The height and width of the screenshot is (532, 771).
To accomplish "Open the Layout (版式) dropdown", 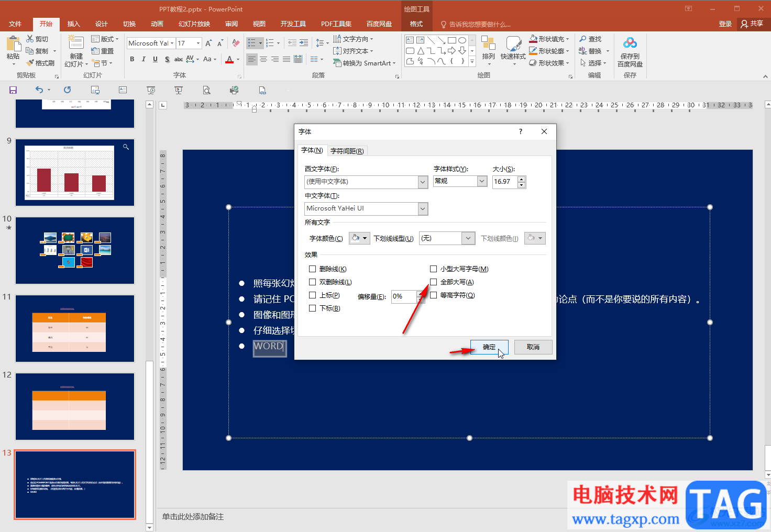I will tap(105, 39).
